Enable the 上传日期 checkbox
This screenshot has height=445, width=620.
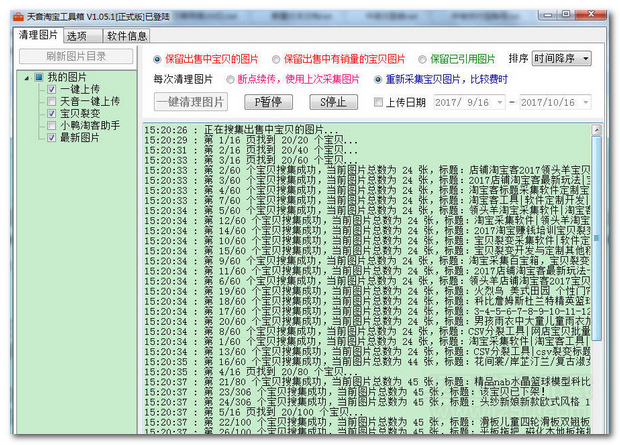tap(378, 102)
